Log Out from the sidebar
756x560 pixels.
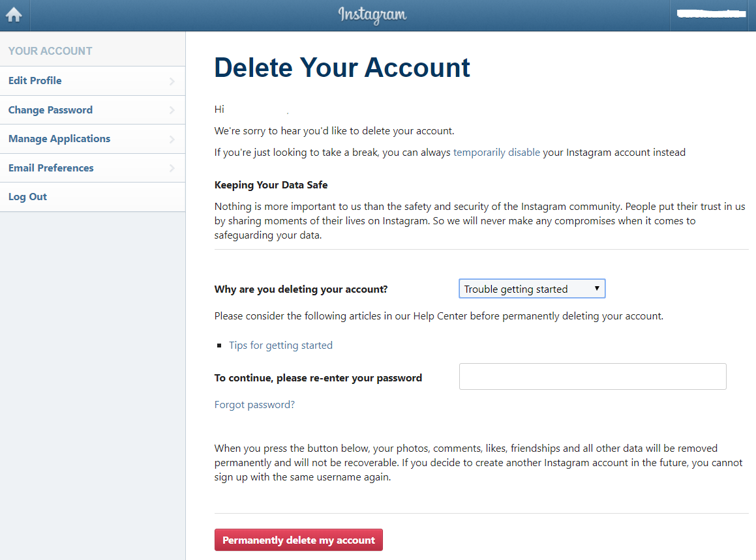click(x=27, y=197)
